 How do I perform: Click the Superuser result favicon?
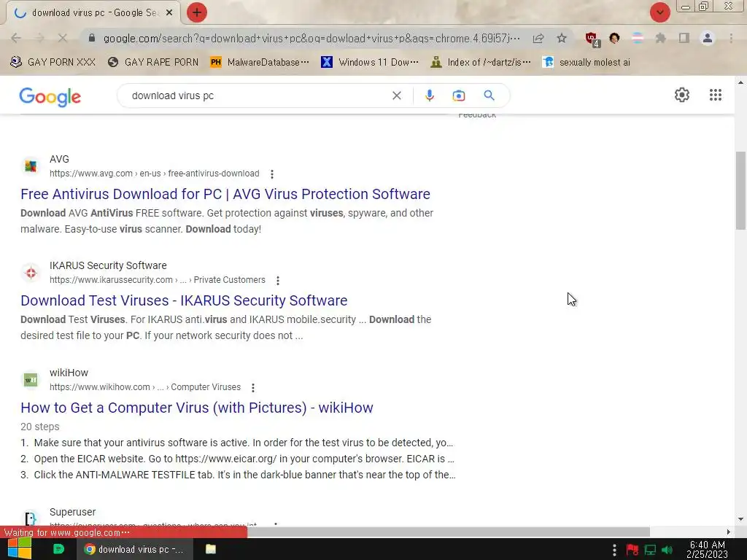coord(31,518)
